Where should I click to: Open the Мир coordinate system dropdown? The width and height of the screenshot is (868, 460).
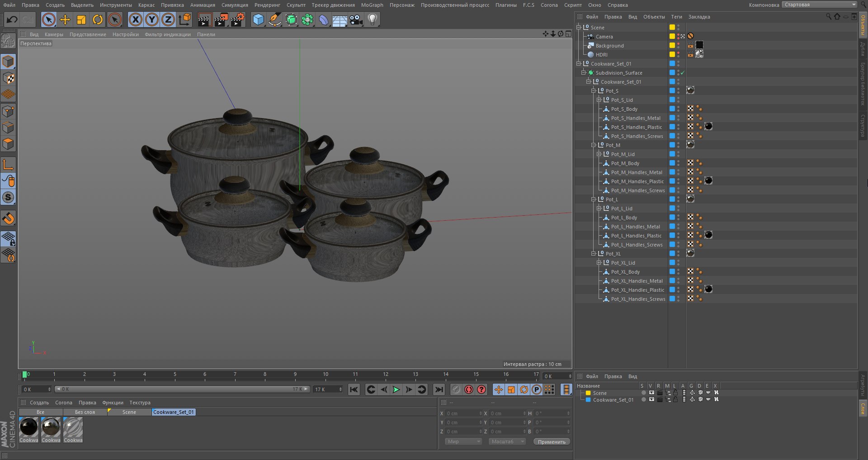click(463, 441)
